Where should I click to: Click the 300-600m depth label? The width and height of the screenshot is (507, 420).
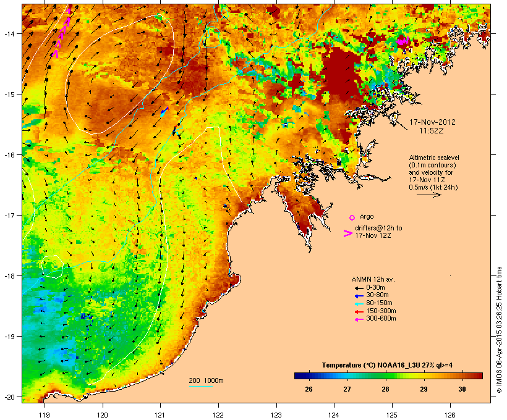coord(381,319)
